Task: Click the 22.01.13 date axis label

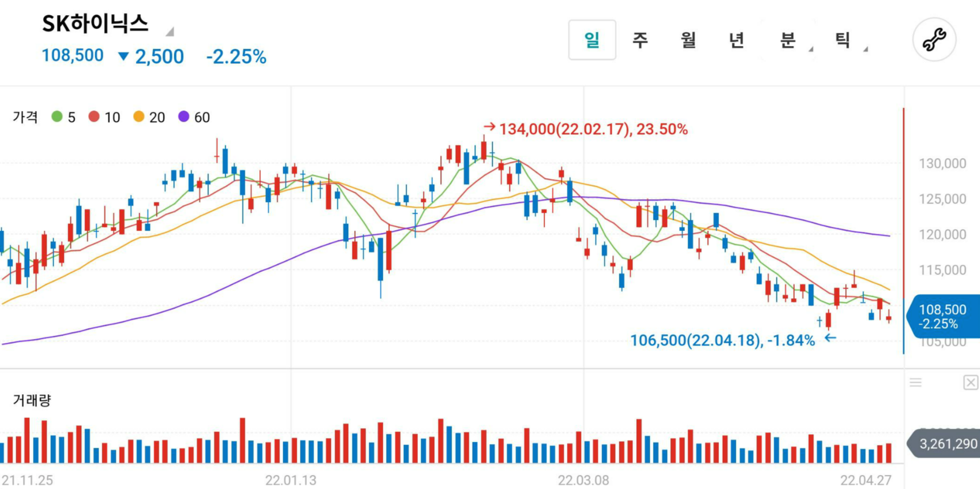Action: coord(291,480)
